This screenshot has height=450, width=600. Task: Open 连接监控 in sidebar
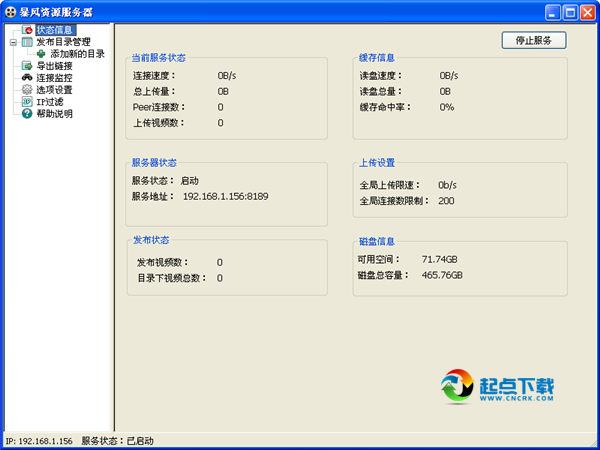54,78
